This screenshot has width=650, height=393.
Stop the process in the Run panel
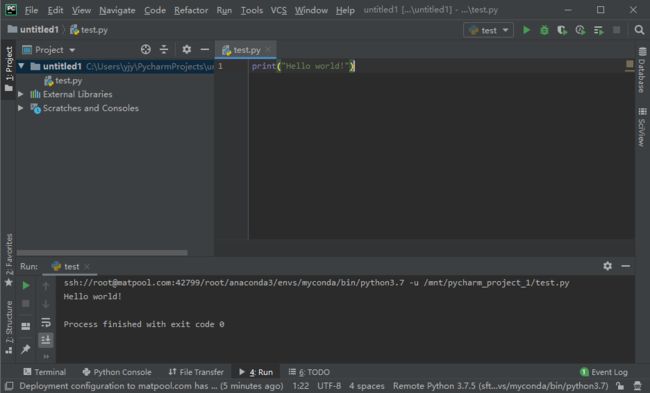pyautogui.click(x=26, y=303)
